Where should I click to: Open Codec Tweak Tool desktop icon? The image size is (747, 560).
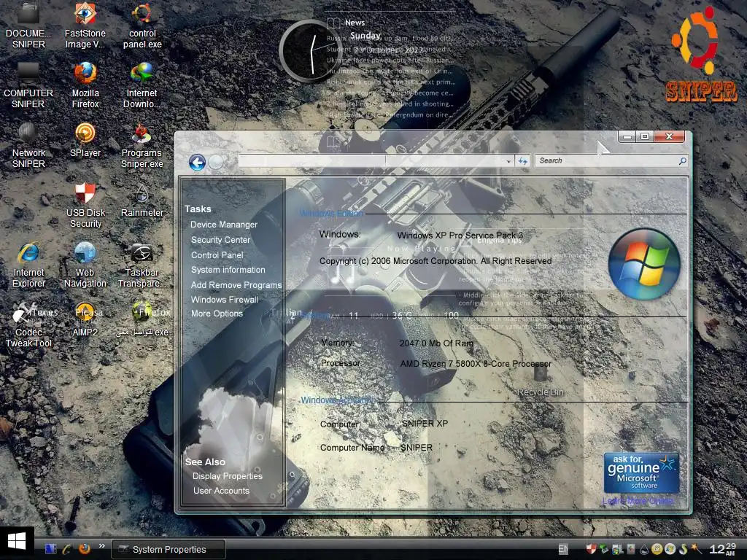(28, 324)
